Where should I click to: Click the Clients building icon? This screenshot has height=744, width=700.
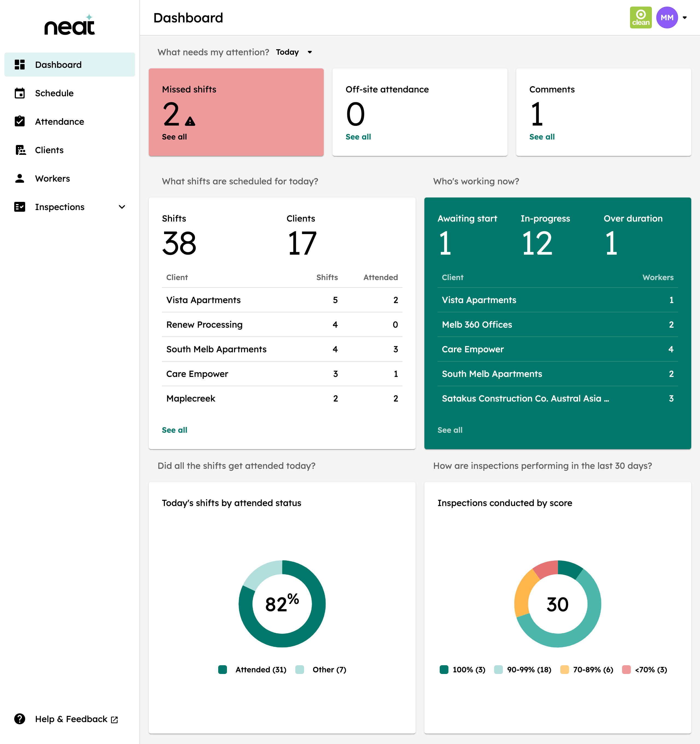click(x=20, y=150)
